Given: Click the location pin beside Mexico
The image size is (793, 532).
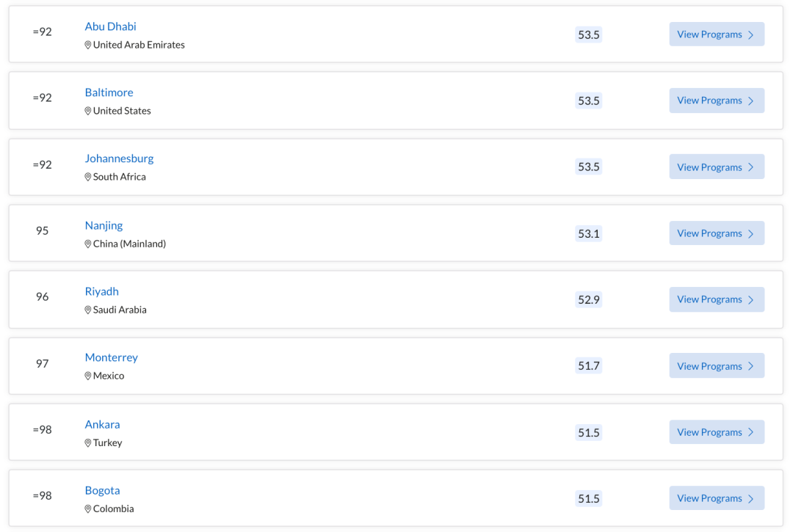Looking at the screenshot, I should 87,376.
